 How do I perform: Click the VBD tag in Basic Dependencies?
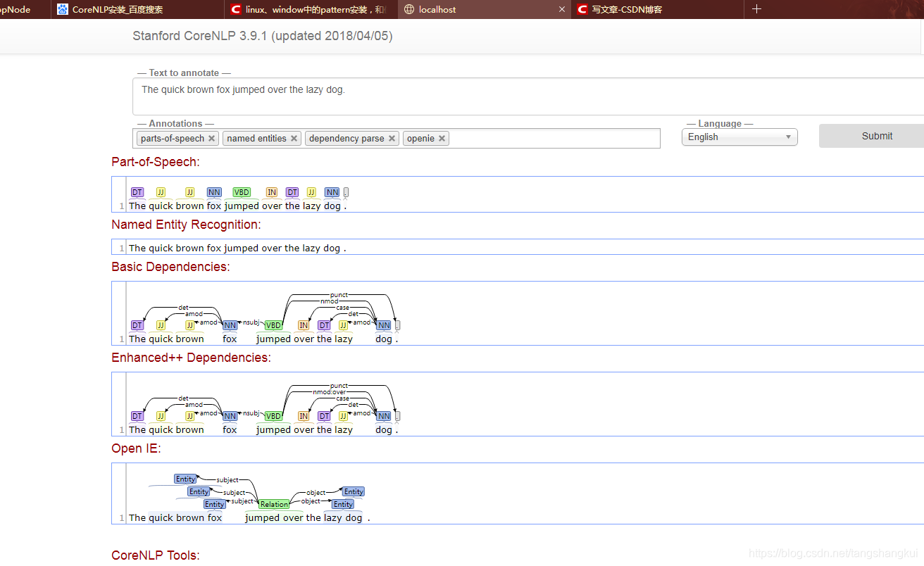(x=273, y=325)
